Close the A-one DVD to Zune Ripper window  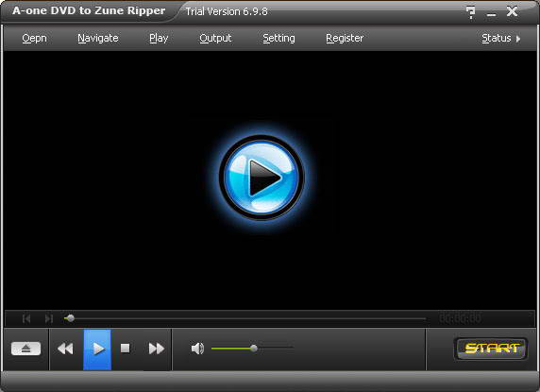[x=512, y=11]
